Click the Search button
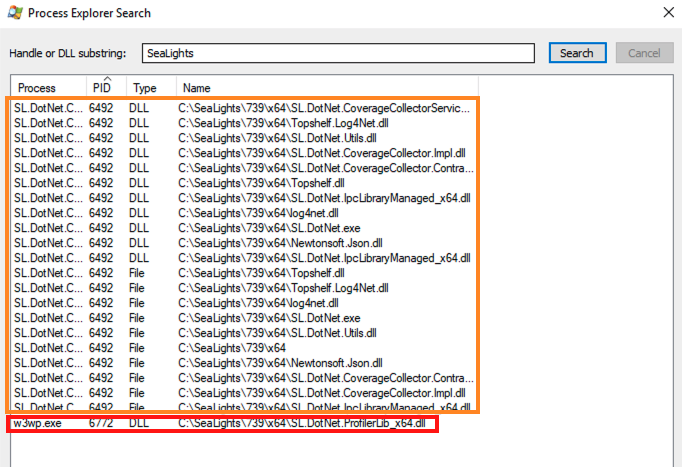Image resolution: width=682 pixels, height=467 pixels. click(x=577, y=53)
